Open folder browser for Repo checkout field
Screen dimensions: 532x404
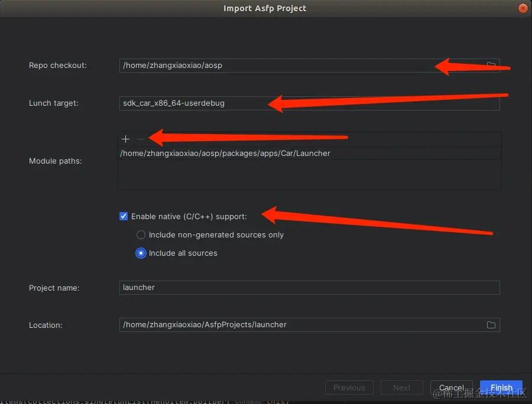(x=491, y=65)
